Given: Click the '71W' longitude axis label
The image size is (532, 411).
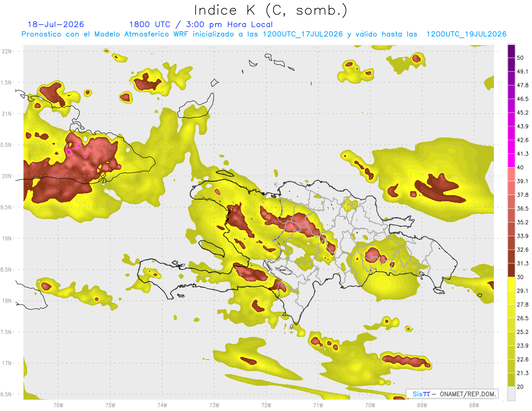Looking at the screenshot, I should [x=318, y=405].
